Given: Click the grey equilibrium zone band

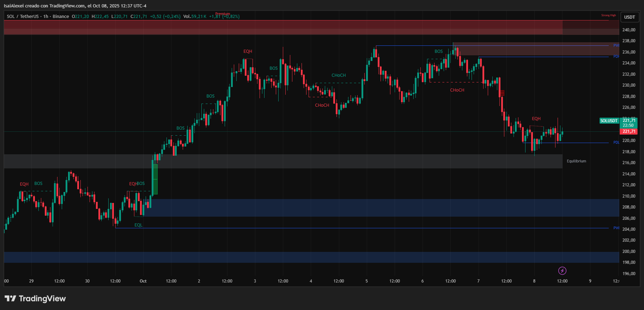Looking at the screenshot, I should click(282, 161).
